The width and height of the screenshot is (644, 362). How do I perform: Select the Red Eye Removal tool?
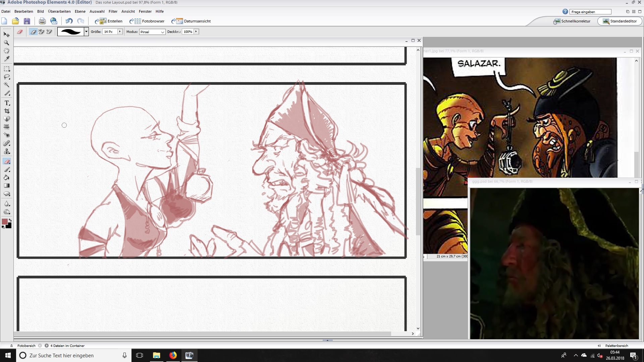point(6,135)
